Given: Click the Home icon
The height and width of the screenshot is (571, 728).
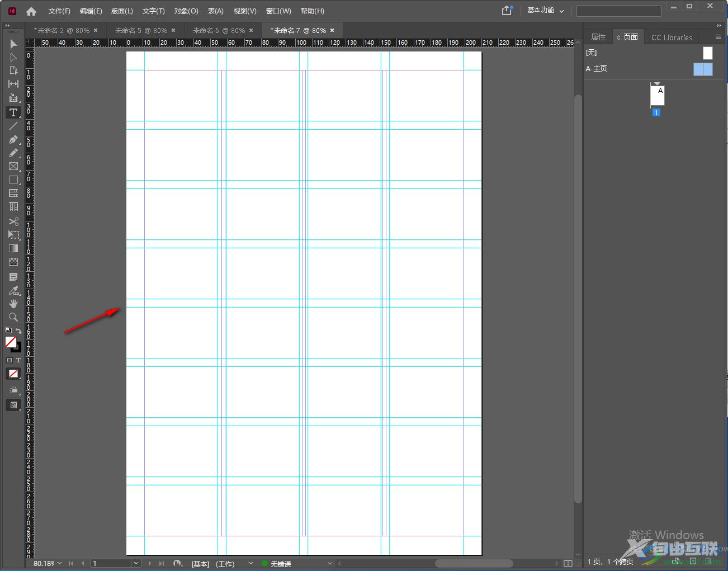Looking at the screenshot, I should (x=31, y=11).
